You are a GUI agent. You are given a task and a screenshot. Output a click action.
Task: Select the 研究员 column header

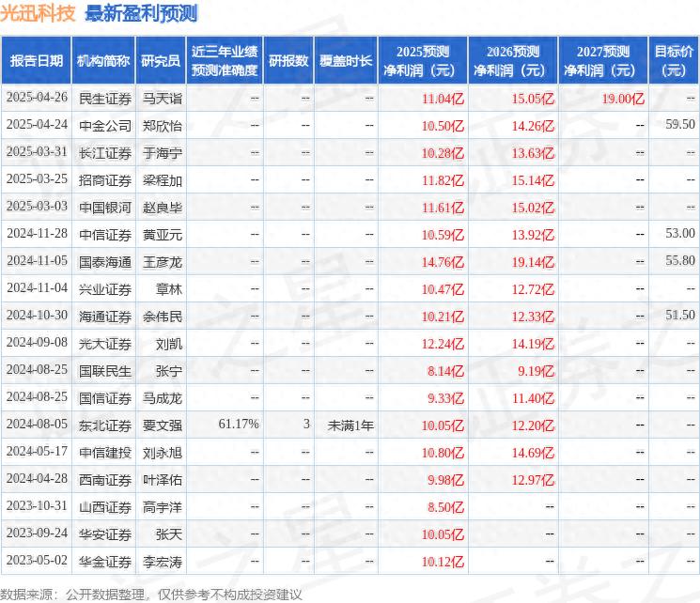(161, 60)
